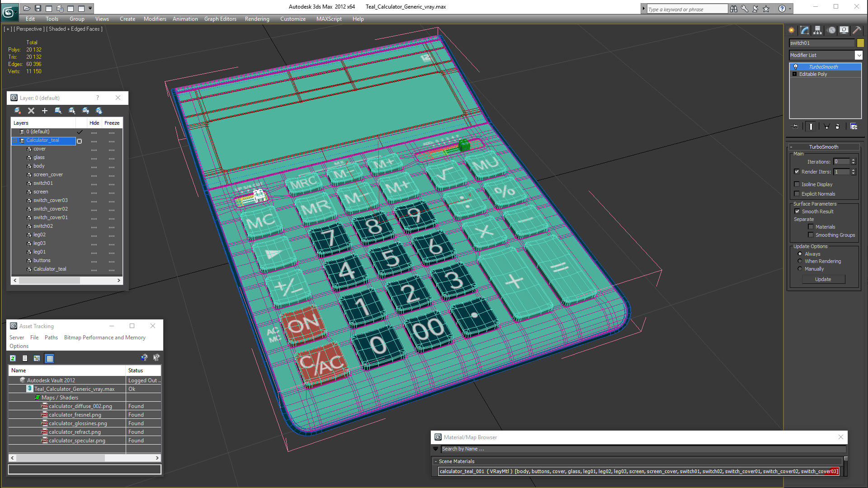This screenshot has width=868, height=488.
Task: Open the Rendering menu
Action: pyautogui.click(x=257, y=19)
